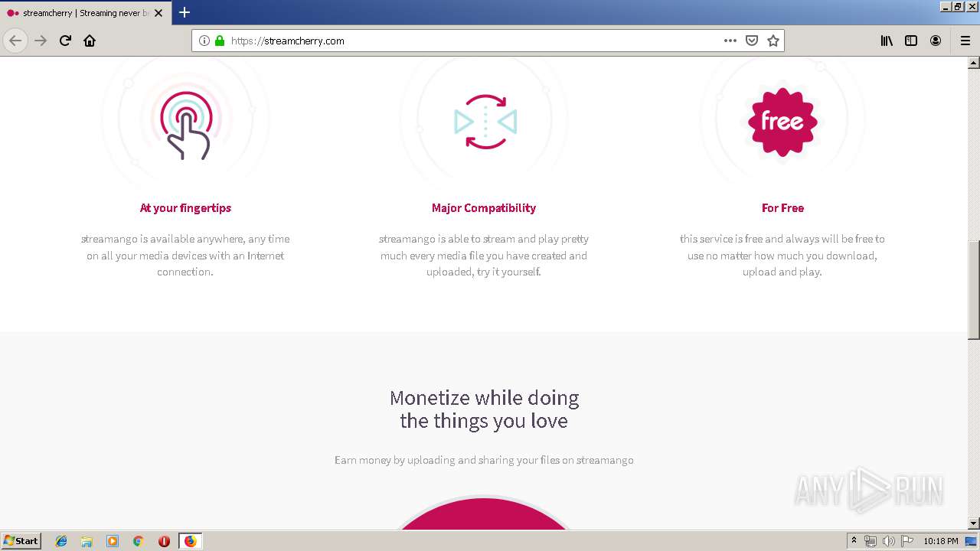Click the green secure padlock icon

tap(220, 41)
